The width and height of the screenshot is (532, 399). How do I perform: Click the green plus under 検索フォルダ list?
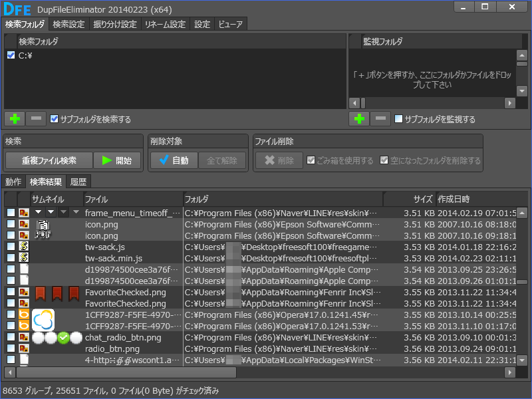click(15, 119)
